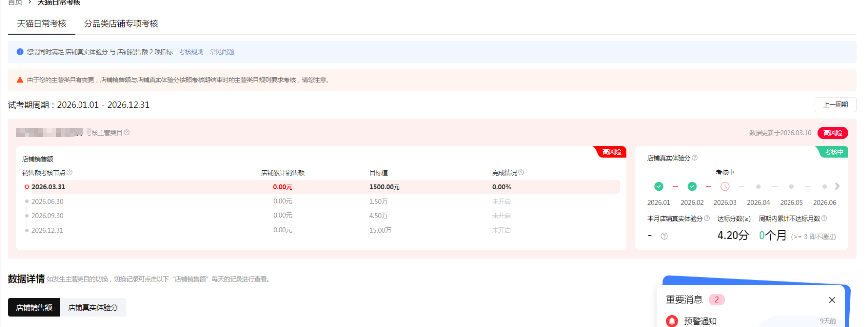868x327 pixels.
Task: Click the 2026.01 green check marker
Action: coord(659,187)
